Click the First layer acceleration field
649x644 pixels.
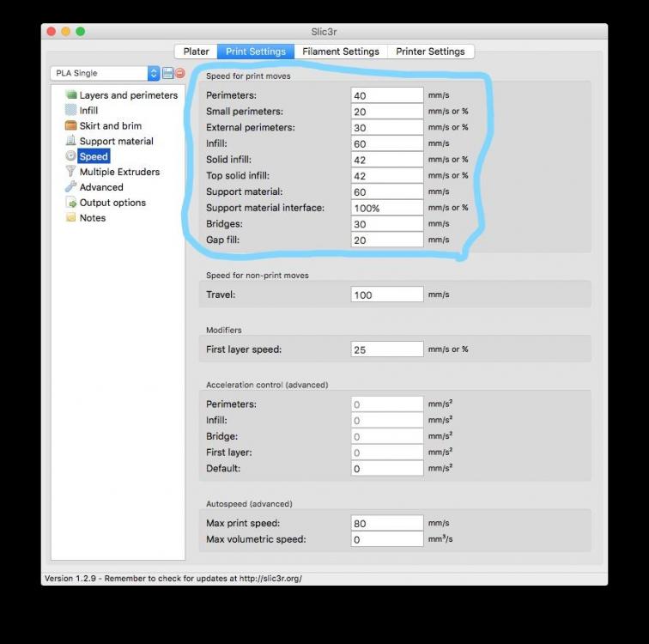click(387, 453)
